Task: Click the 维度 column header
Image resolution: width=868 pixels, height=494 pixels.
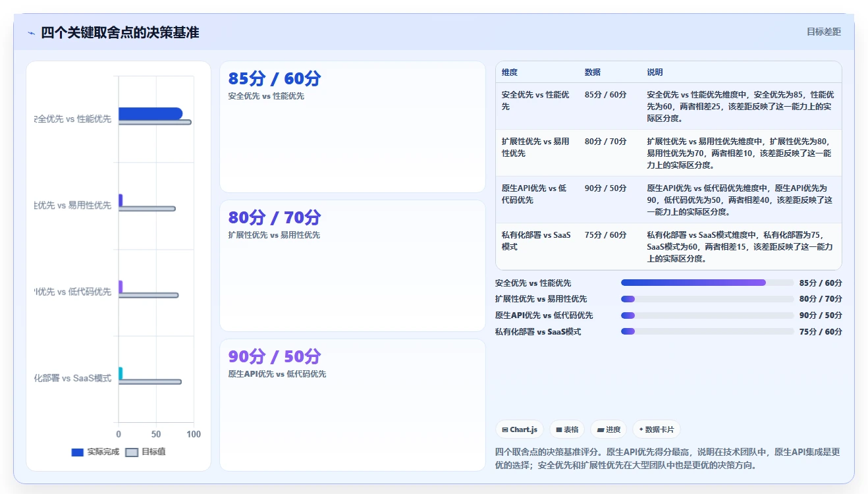Action: (510, 72)
